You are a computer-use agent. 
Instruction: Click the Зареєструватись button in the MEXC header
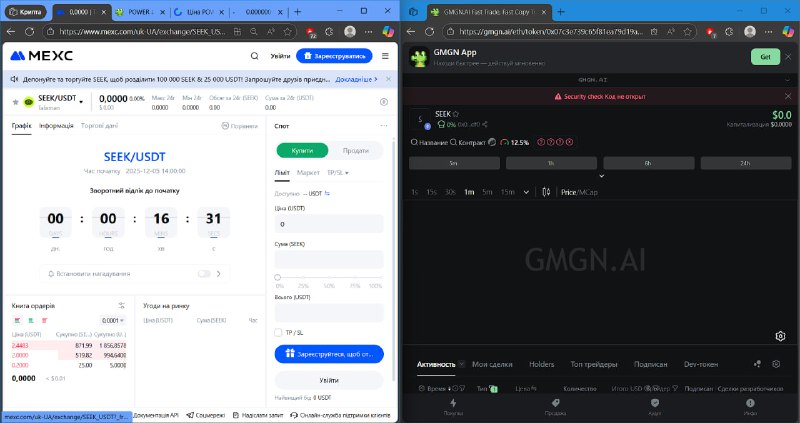click(x=334, y=56)
